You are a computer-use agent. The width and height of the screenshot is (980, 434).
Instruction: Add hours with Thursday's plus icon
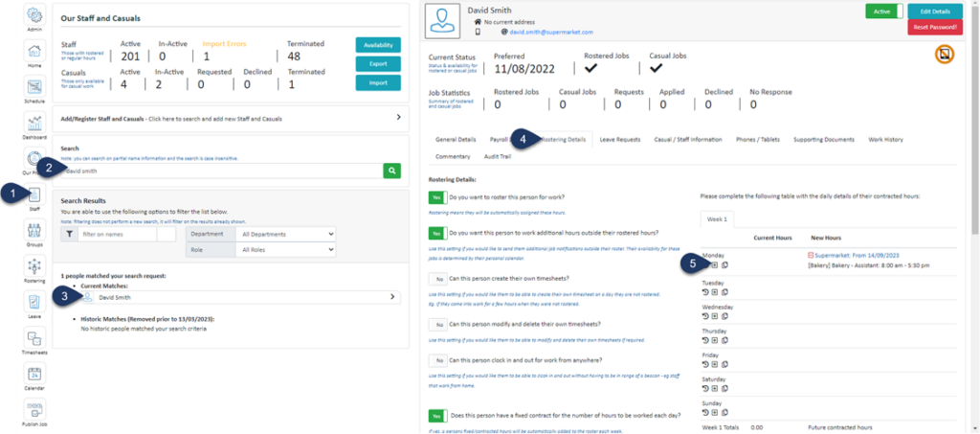[715, 340]
